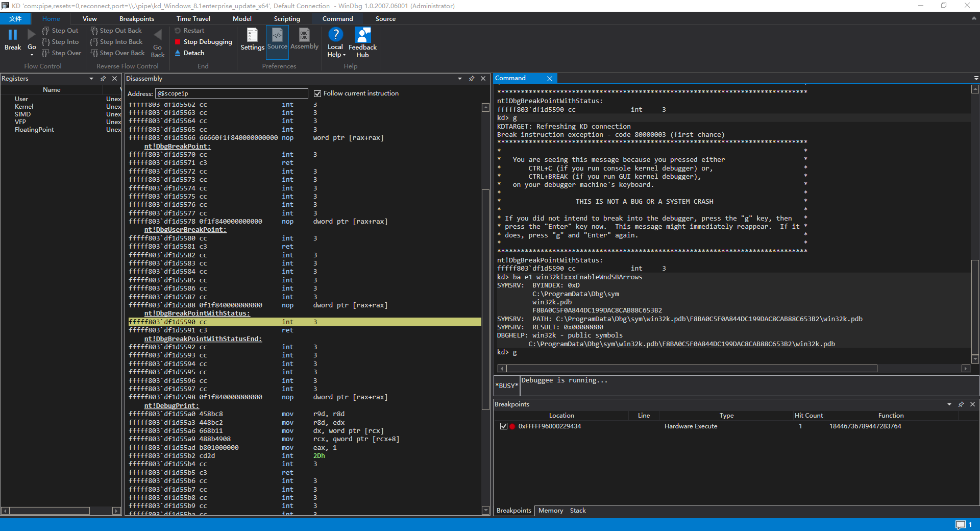Switch to the Command ribbon tab
The height and width of the screenshot is (531, 980).
coord(338,19)
